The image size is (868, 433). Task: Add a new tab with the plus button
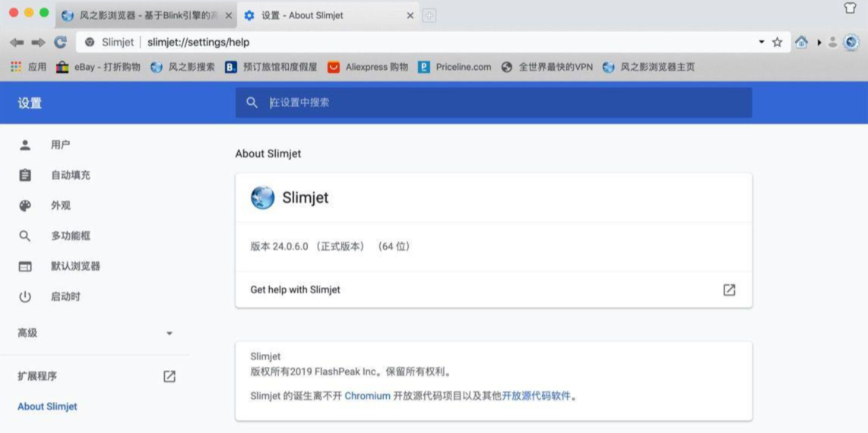click(x=429, y=16)
